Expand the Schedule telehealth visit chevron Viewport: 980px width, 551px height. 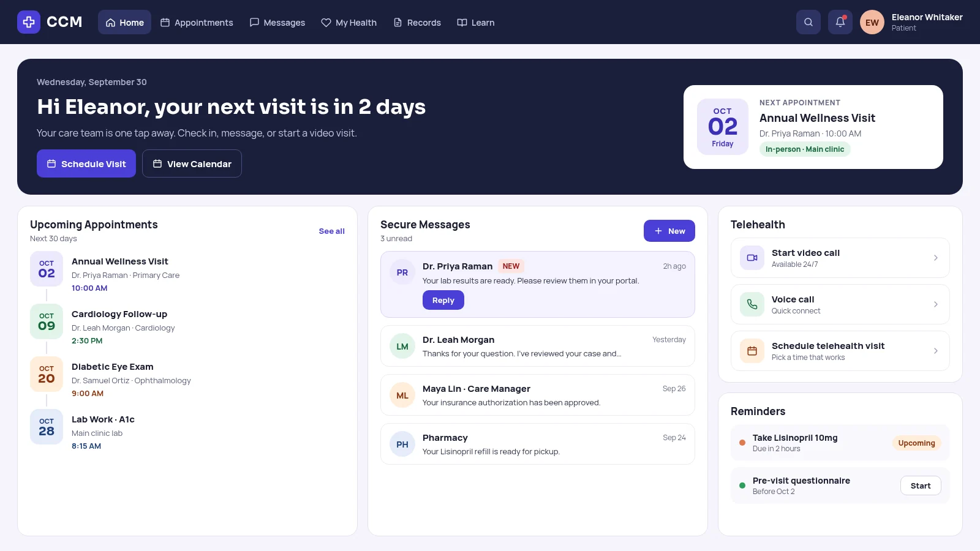pyautogui.click(x=935, y=351)
